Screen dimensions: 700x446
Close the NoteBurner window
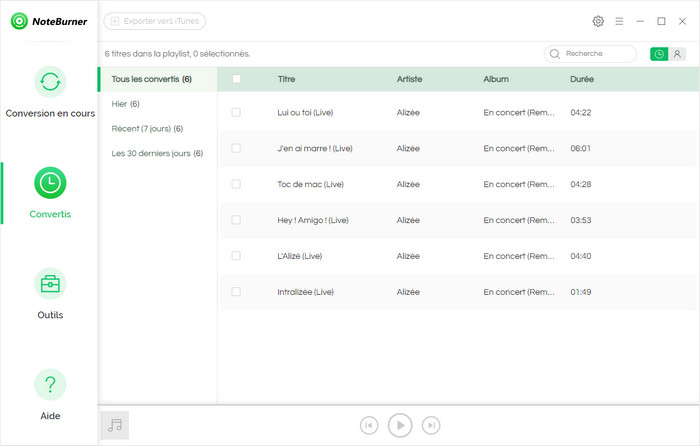[682, 21]
